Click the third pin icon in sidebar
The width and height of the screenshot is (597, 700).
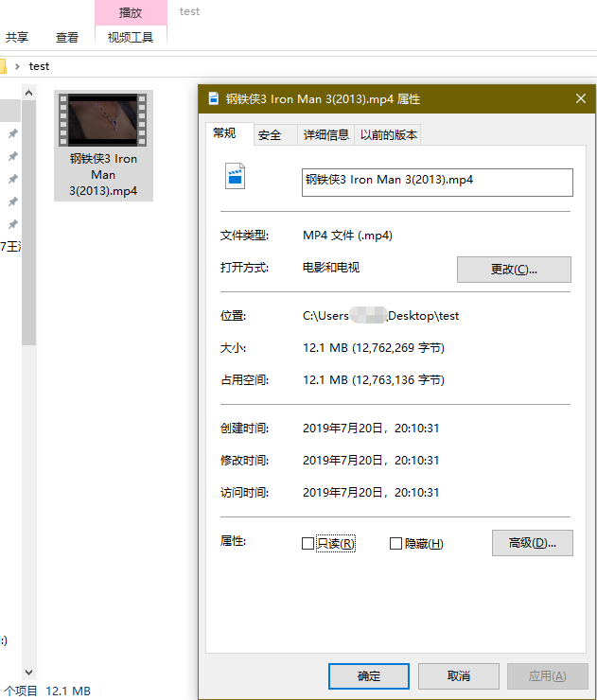[13, 179]
